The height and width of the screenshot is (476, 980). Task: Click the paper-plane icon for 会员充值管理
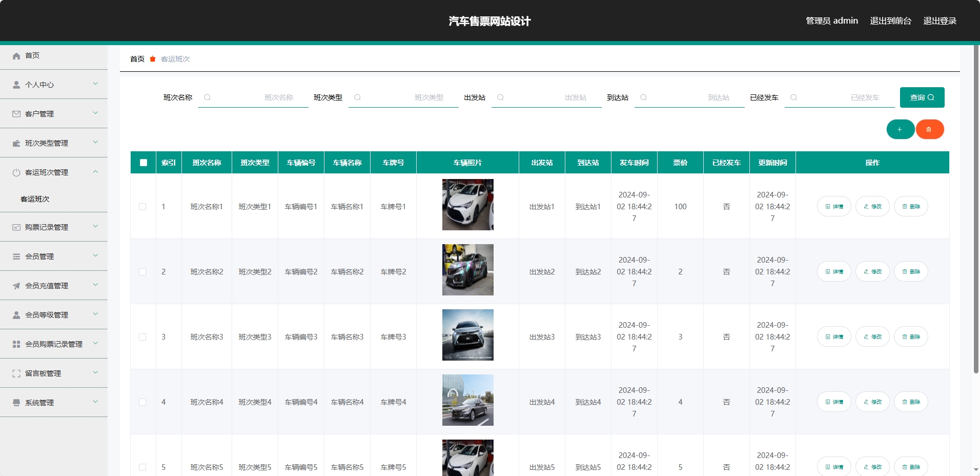click(x=16, y=286)
